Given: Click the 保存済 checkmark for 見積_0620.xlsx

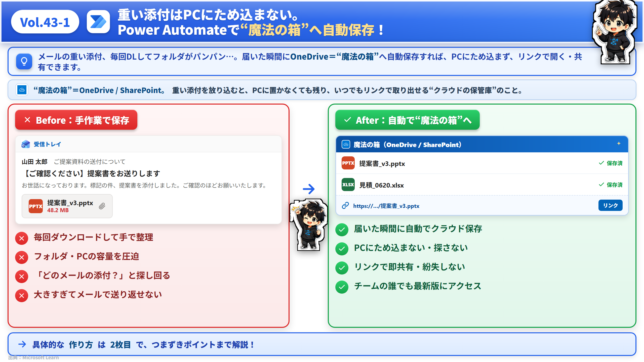Looking at the screenshot, I should [x=601, y=185].
